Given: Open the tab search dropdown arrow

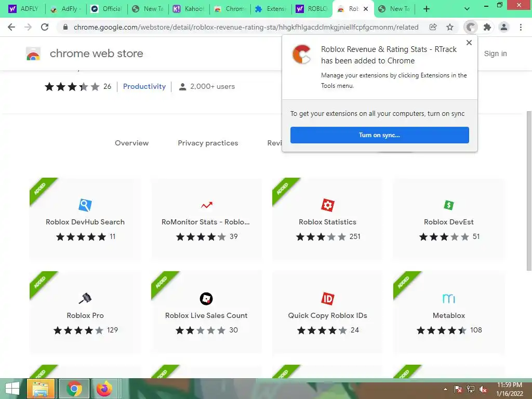Looking at the screenshot, I should coord(467,9).
